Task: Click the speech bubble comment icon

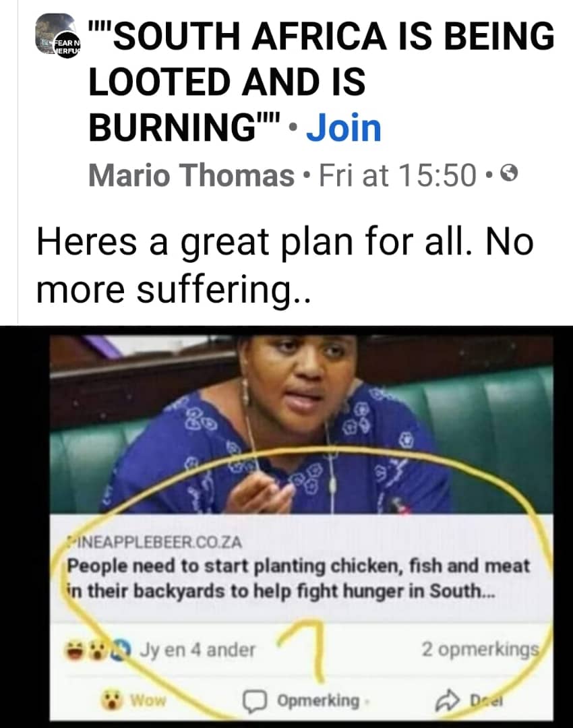Action: point(255,701)
